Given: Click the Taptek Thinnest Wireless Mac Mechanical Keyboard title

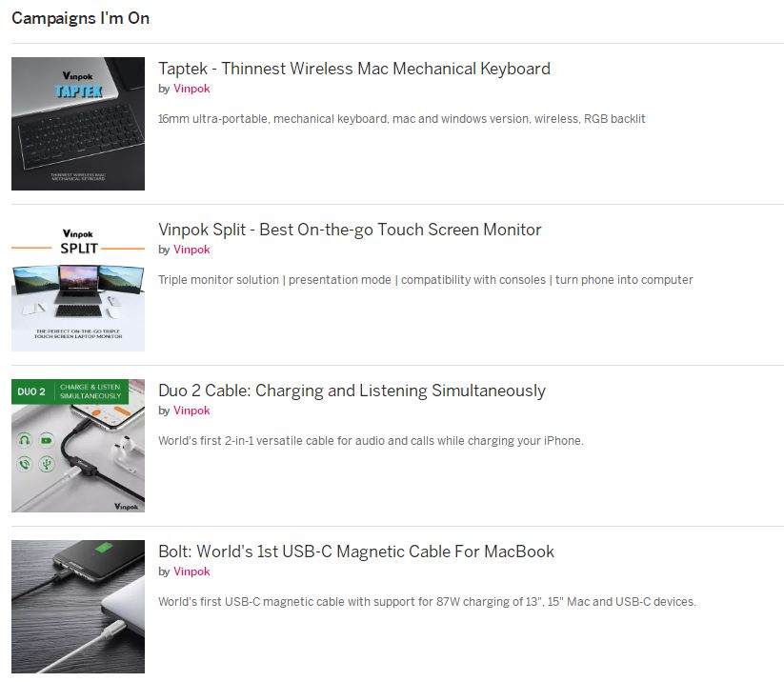Looking at the screenshot, I should coord(354,69).
